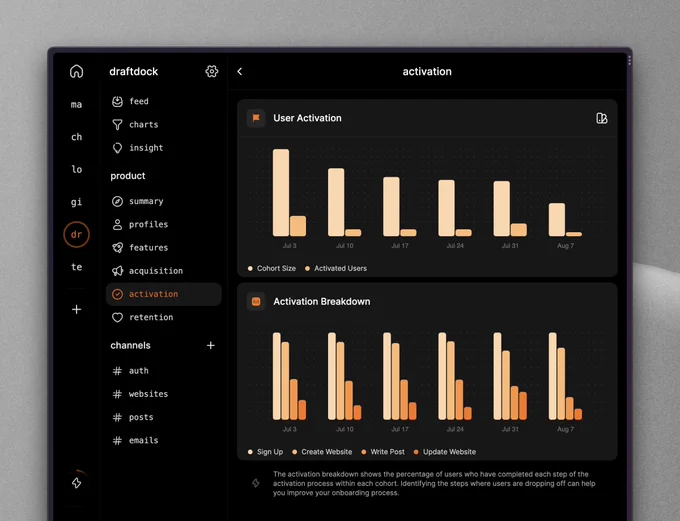Click 'Jul 24' label in Activation Breakdown chart
Screen dimensions: 680x521
(455, 429)
